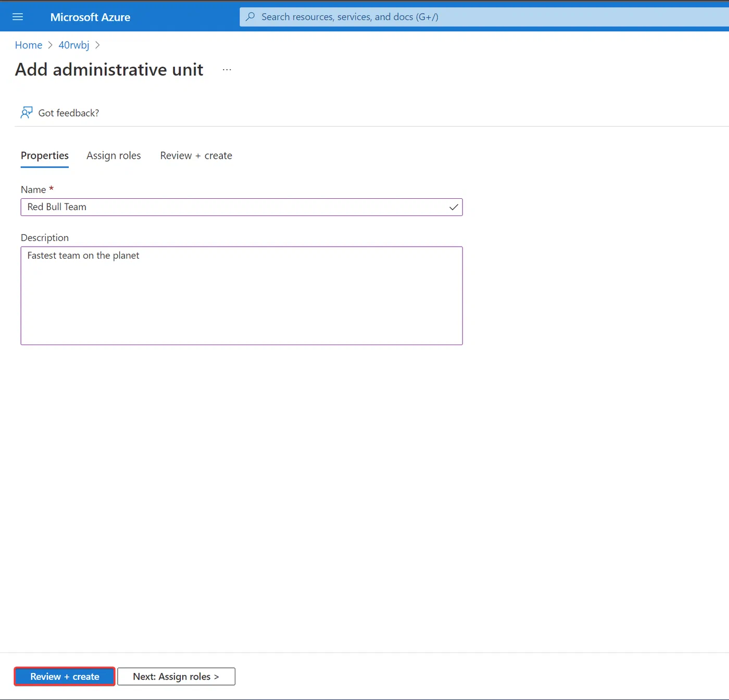The width and height of the screenshot is (729, 700).
Task: Open the 40rwbj breadcrumb link
Action: [74, 45]
